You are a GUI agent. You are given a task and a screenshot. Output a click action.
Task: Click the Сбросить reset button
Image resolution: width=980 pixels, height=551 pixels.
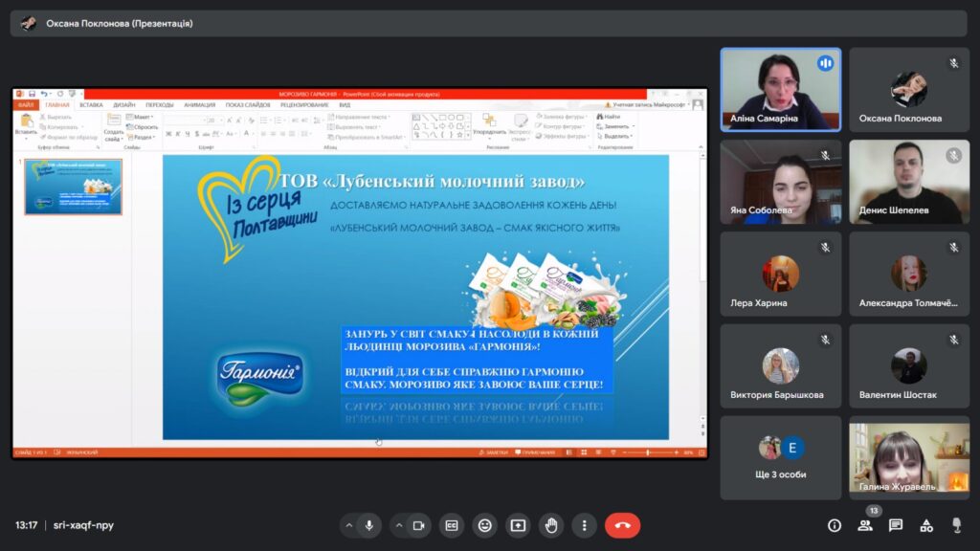pos(142,127)
